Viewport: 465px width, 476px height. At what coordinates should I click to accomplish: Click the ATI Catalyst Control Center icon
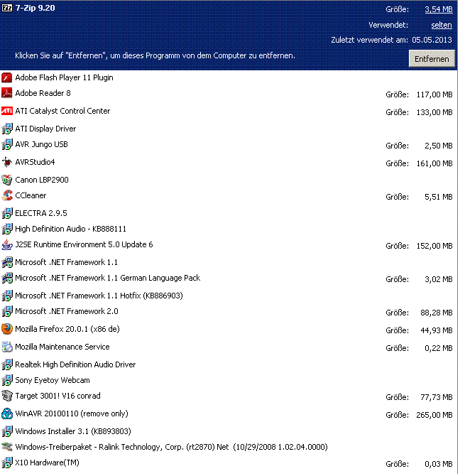(x=6, y=111)
